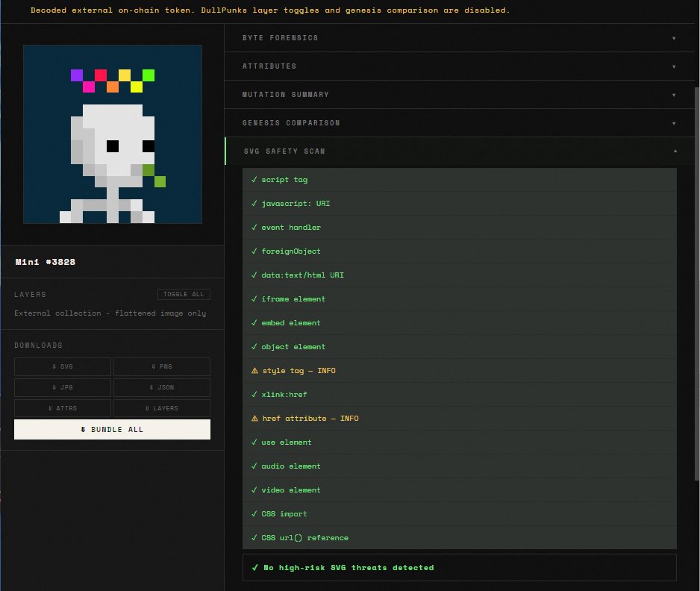
Task: Select the 'use element' result text
Action: (286, 443)
